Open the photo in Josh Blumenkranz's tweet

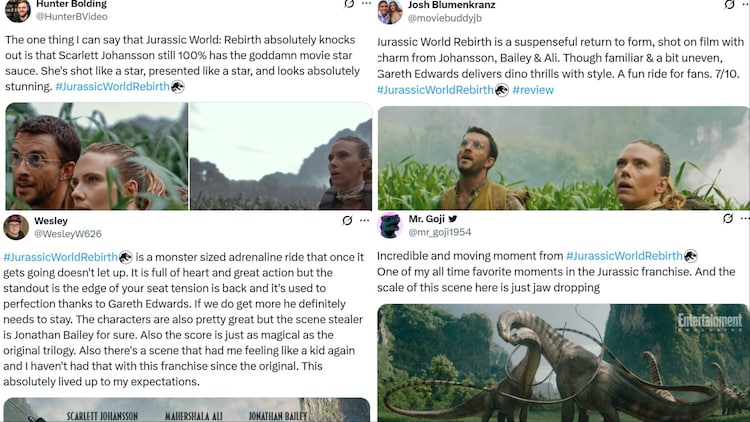[563, 157]
